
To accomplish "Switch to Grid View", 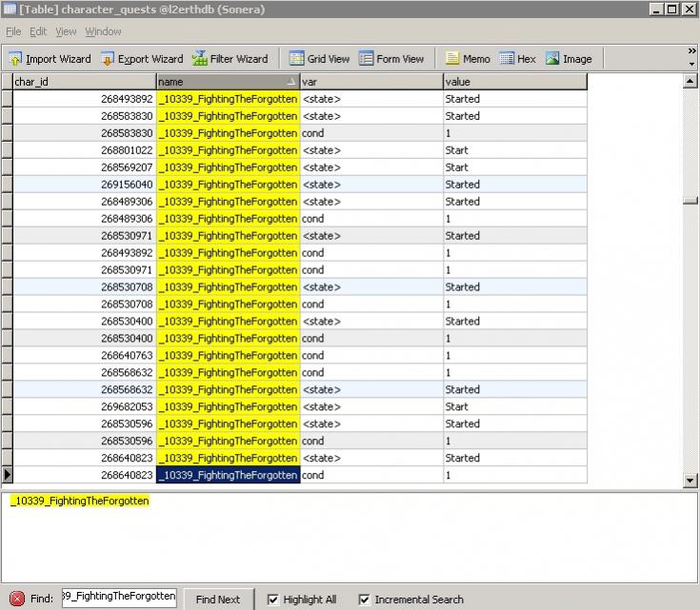I will (x=319, y=59).
